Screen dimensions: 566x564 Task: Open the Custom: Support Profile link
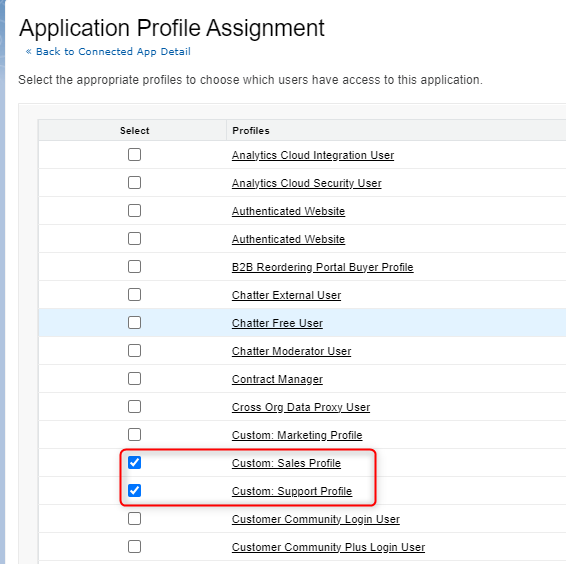click(292, 491)
